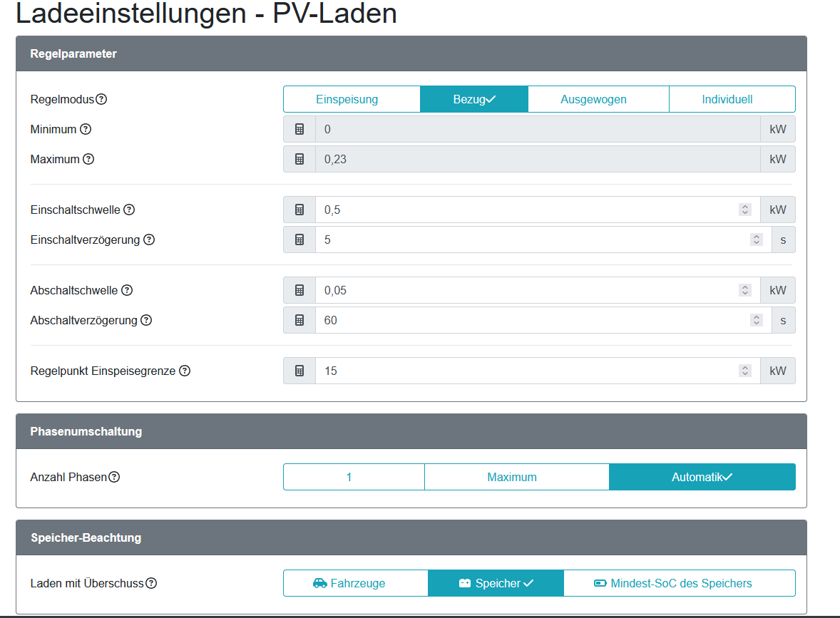Screen dimensions: 840x618
Task: Show help for Regelpunkt Einspeisegrenze
Action: 185,371
